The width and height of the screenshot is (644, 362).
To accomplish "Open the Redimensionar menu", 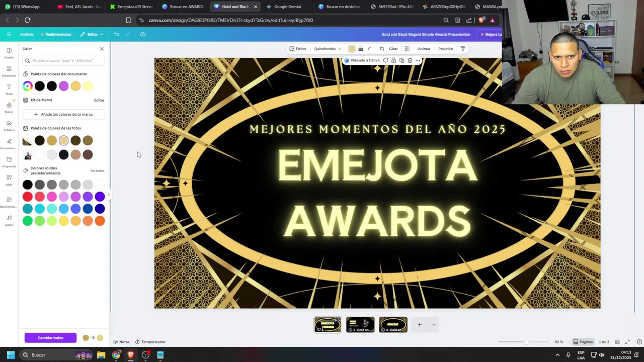I will [56, 34].
